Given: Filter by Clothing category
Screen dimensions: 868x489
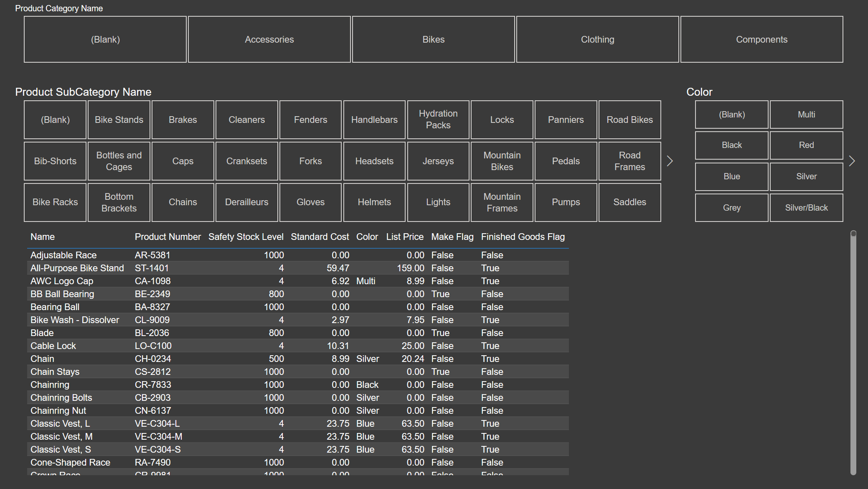Looking at the screenshot, I should pyautogui.click(x=598, y=39).
